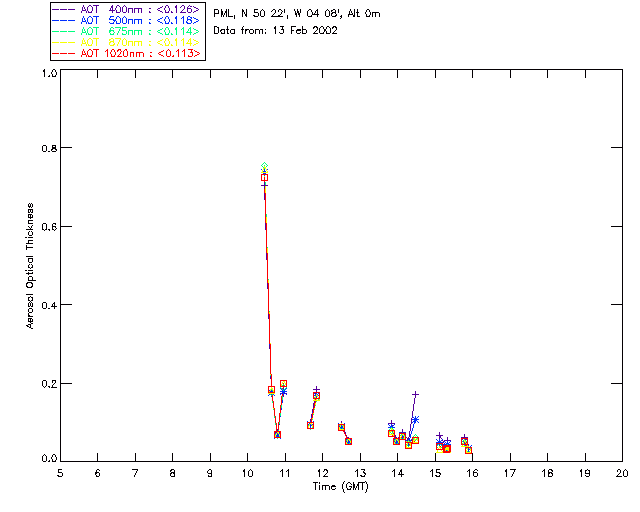This screenshot has width=640, height=512.
Task: Click the y-axis title 'Aerosol Optical Thickness'
Action: (x=30, y=266)
